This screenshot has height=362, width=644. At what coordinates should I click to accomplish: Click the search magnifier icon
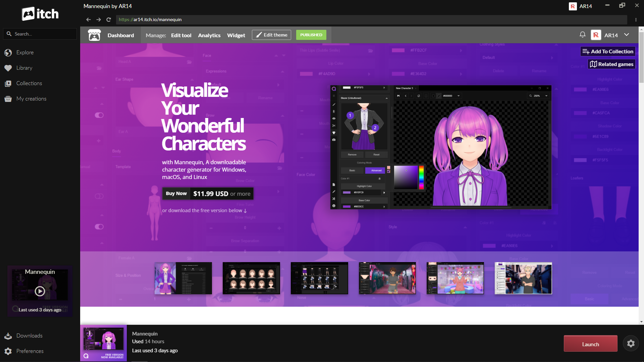point(9,34)
